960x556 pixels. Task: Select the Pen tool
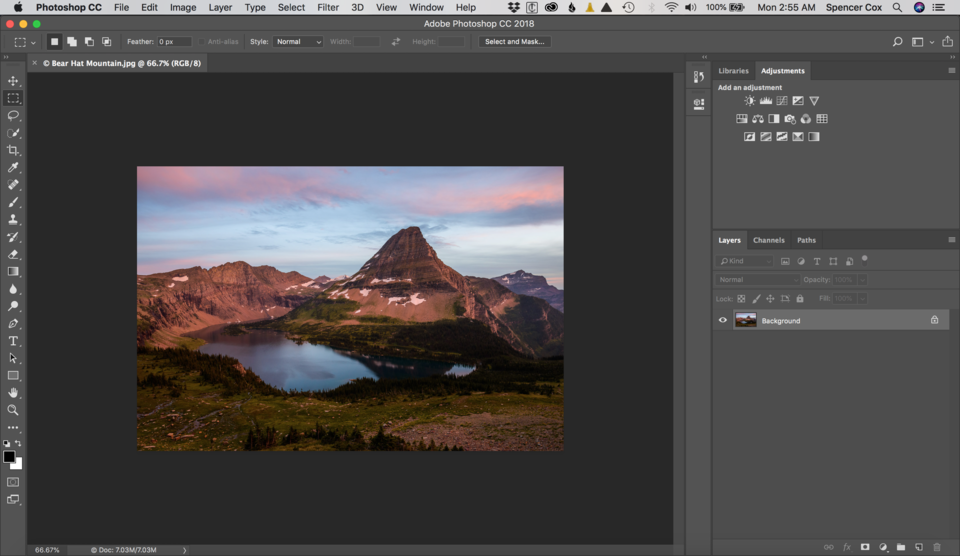pos(13,323)
